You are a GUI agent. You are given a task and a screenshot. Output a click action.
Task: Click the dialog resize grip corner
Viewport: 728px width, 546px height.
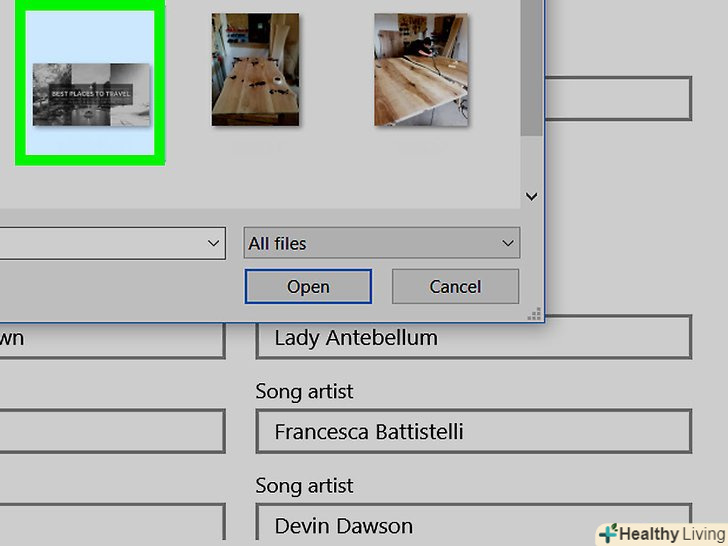pyautogui.click(x=534, y=314)
